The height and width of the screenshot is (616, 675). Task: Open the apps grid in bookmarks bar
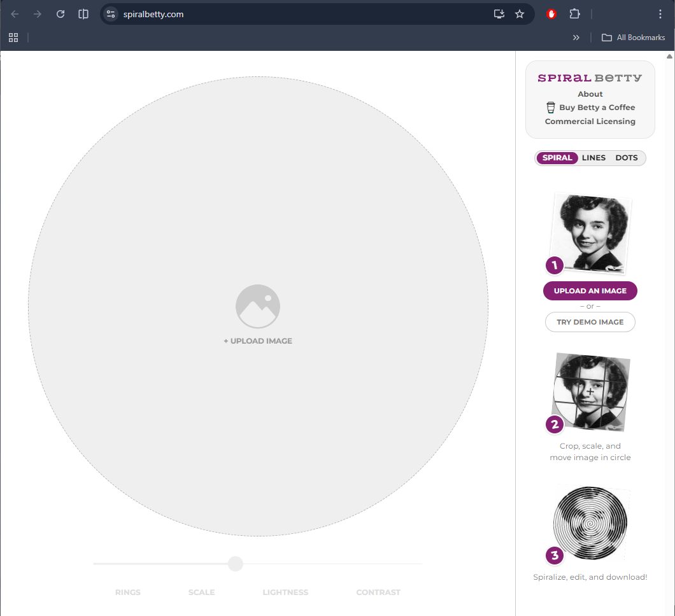click(x=13, y=38)
